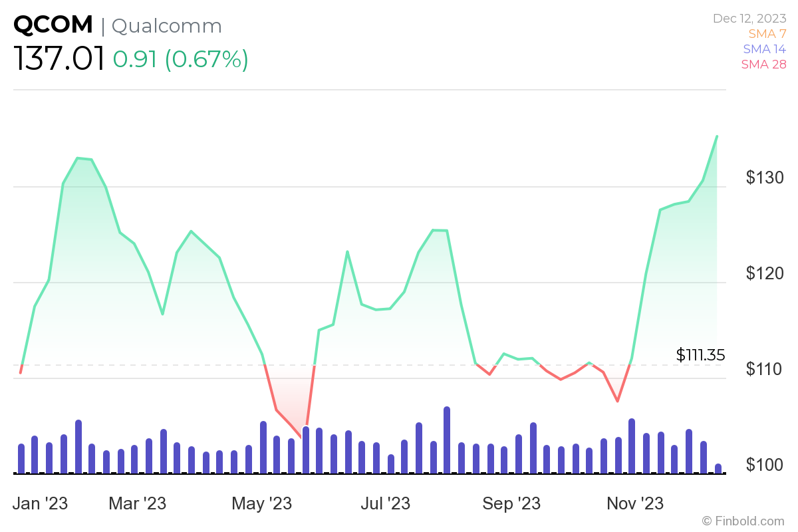The height and width of the screenshot is (532, 798).
Task: Click the last, shortest volume bar
Action: 718,469
